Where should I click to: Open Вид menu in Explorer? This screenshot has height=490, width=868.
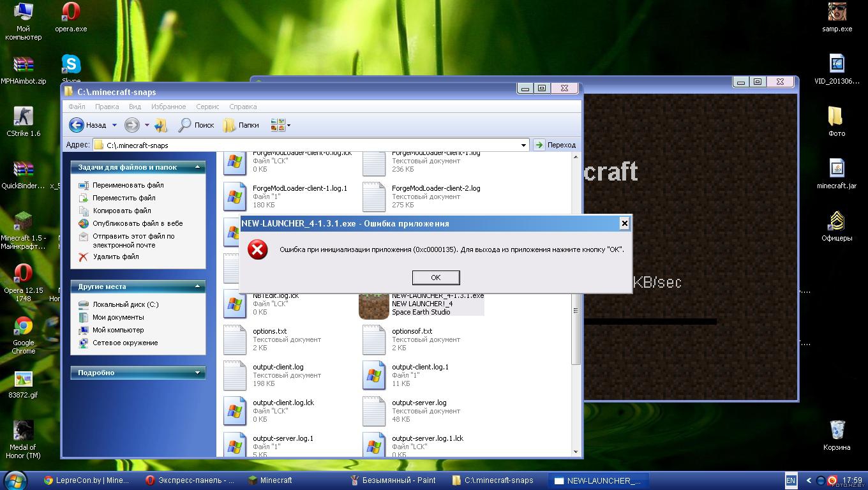[x=135, y=107]
